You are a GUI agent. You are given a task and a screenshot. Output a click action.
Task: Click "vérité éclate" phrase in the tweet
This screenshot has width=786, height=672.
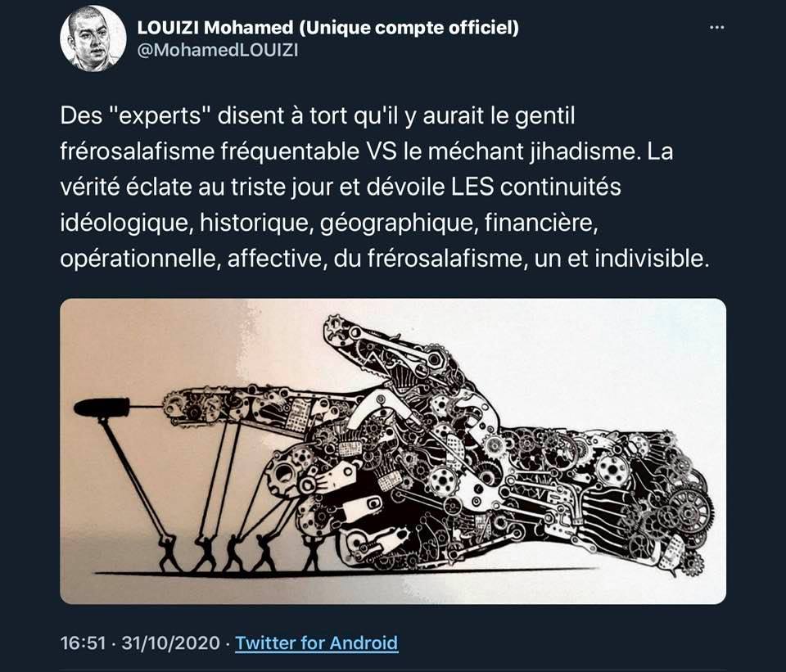coord(125,187)
